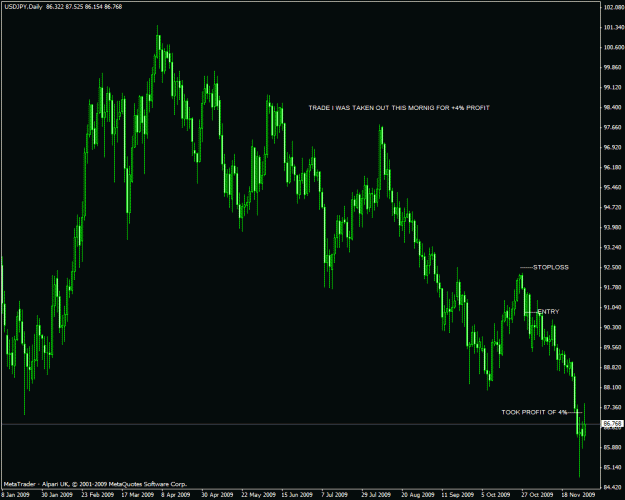Screen dimensions: 625x500
Task: Click the 8 Apr 2009 date label
Action: click(176, 495)
